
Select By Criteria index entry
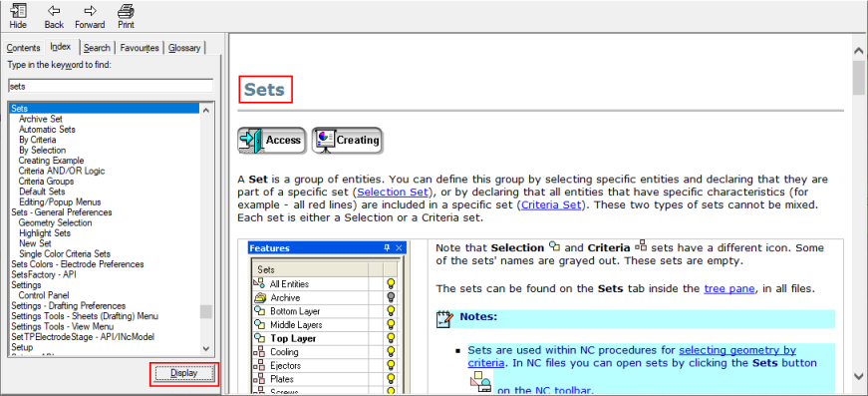coord(37,140)
